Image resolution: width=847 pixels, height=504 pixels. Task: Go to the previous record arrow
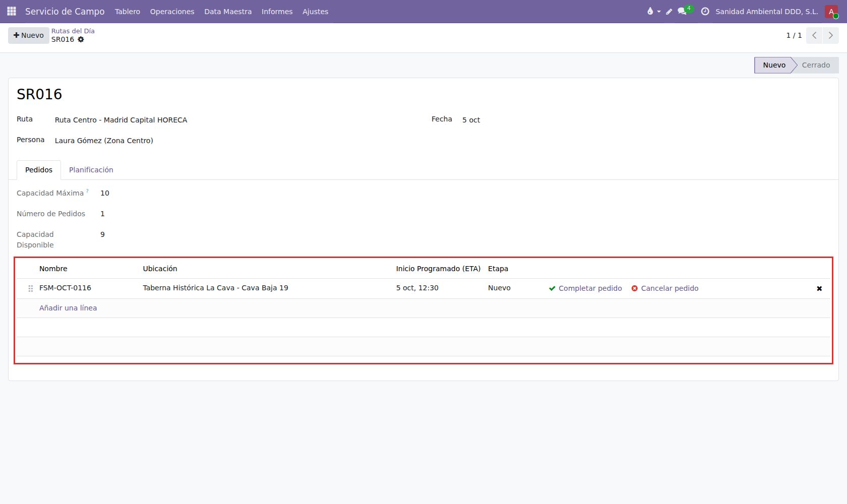tap(814, 35)
